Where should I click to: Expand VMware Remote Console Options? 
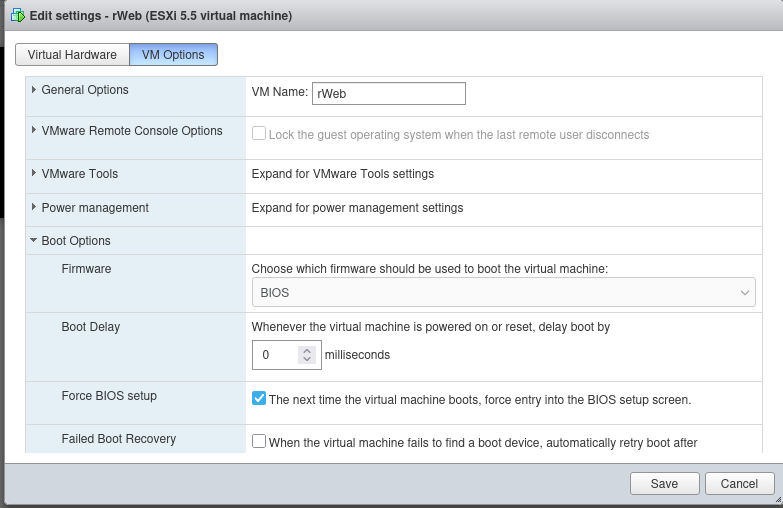33,130
